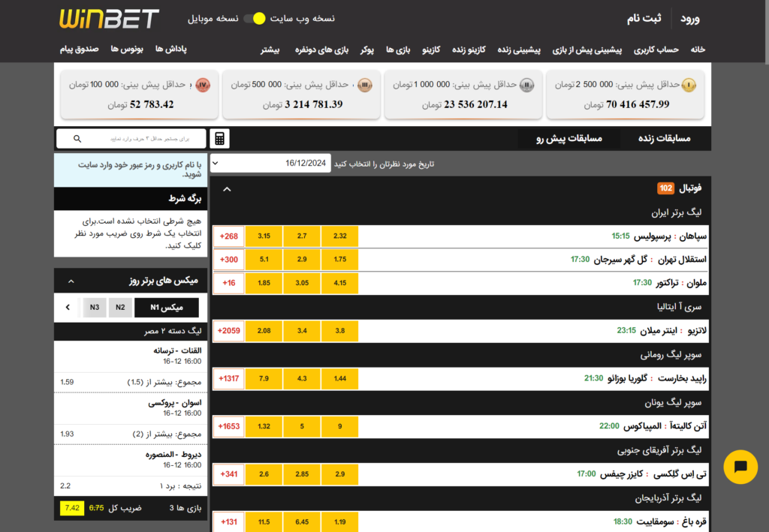The height and width of the screenshot is (532, 769).
Task: Click the 52 783.42 jackpot card
Action: coord(139,95)
